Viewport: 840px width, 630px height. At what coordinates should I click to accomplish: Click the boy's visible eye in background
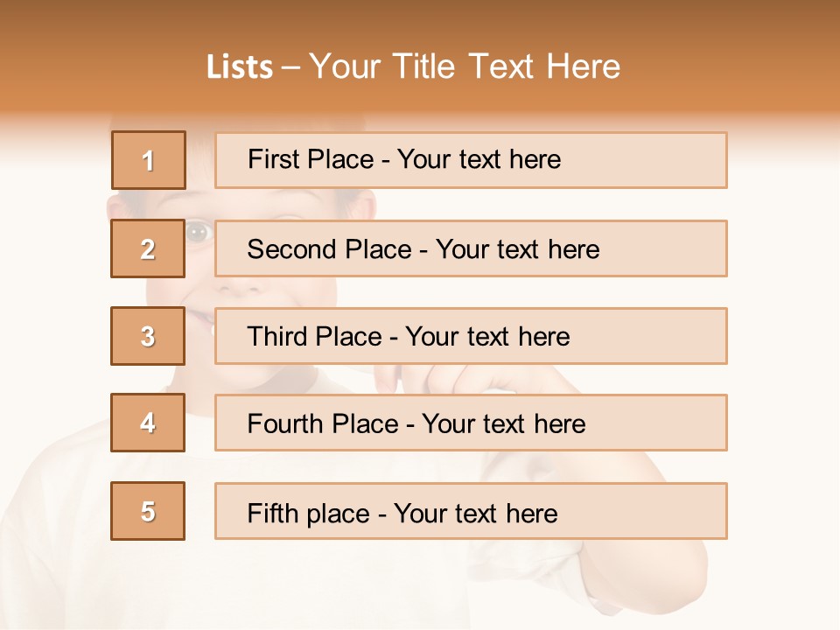click(x=199, y=232)
